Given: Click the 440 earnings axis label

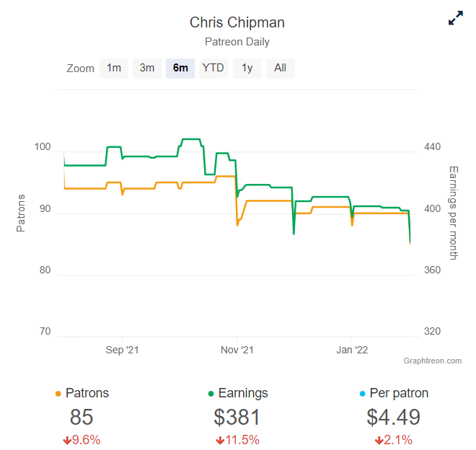Looking at the screenshot, I should (x=432, y=147).
